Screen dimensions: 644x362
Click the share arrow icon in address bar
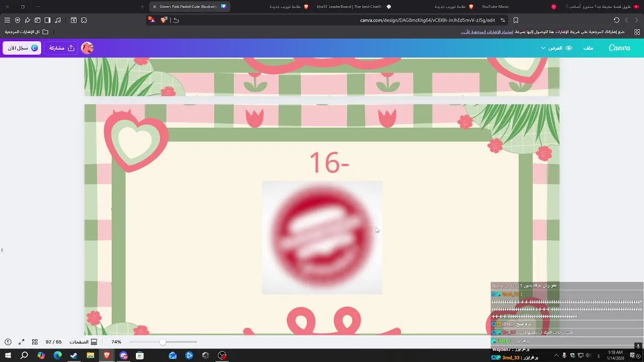176,20
